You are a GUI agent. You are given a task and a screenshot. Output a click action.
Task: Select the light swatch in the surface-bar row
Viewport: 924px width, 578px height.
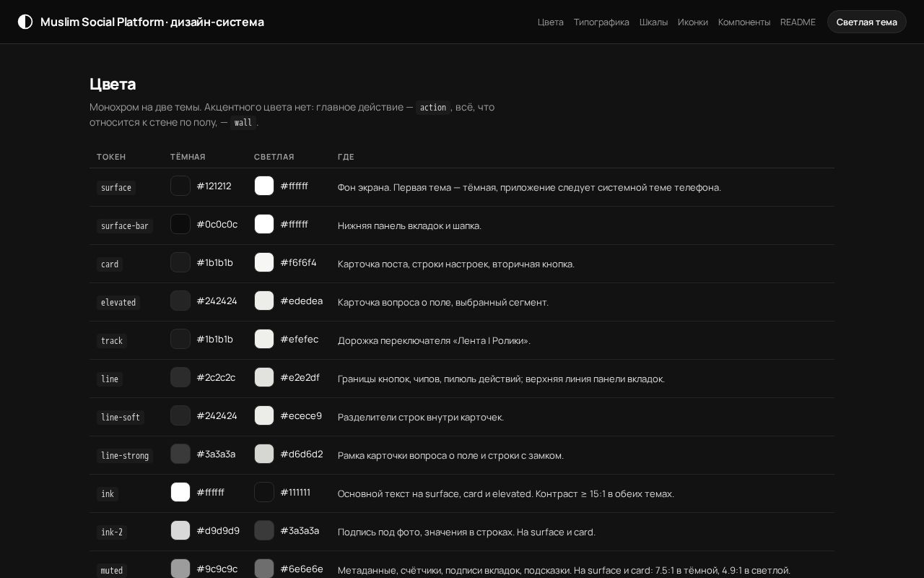[264, 224]
